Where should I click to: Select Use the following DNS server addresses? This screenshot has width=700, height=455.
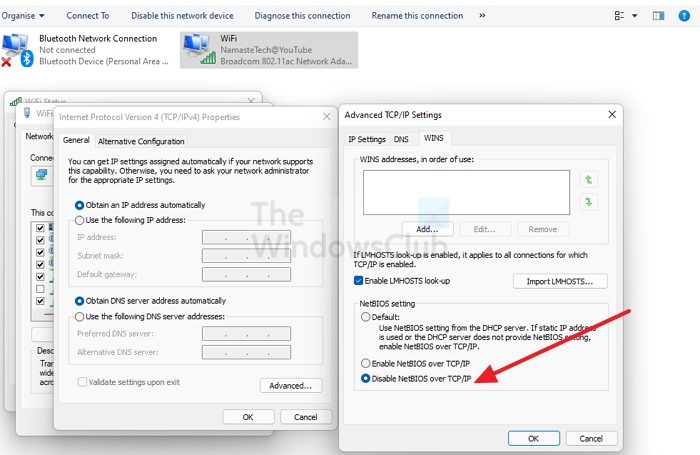79,317
